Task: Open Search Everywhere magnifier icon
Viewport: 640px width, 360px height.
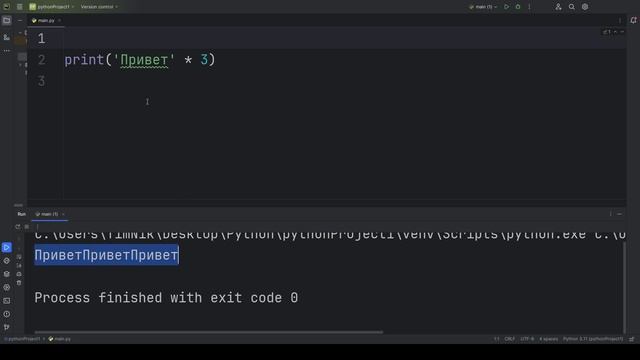Action: [572, 7]
